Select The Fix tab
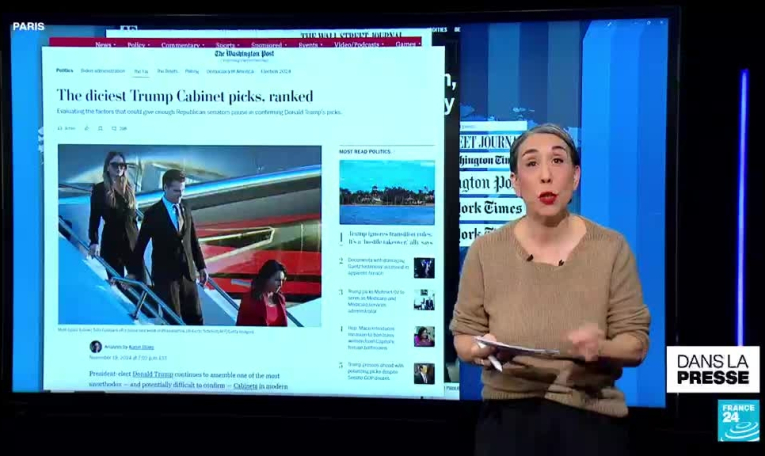 click(x=141, y=71)
